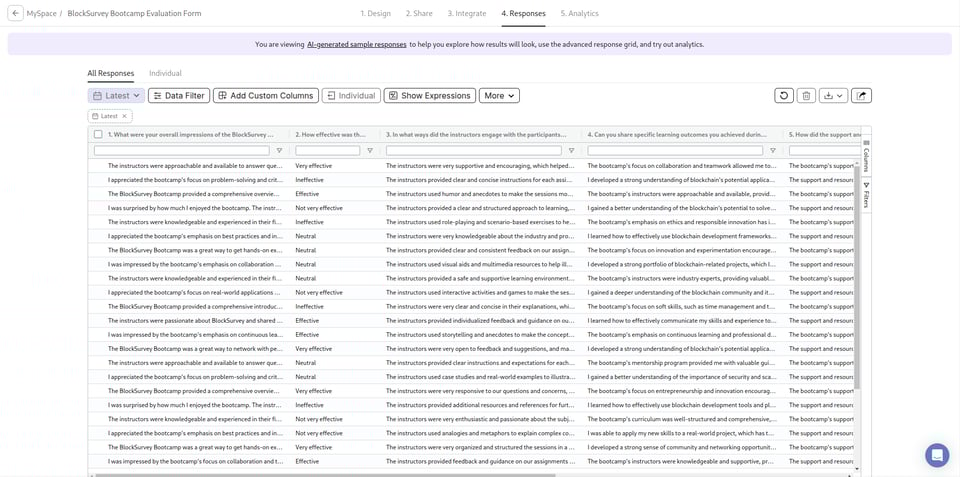The width and height of the screenshot is (960, 477).
Task: Click the funnel icon for question 2 column
Action: coord(370,151)
